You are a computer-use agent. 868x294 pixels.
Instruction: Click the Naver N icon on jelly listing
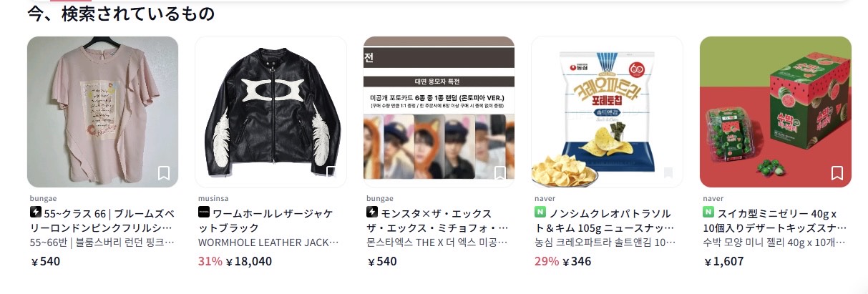coord(708,212)
